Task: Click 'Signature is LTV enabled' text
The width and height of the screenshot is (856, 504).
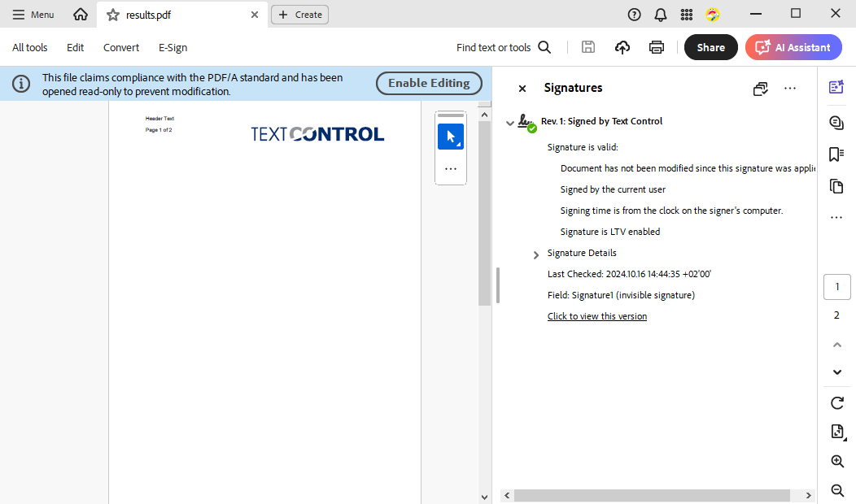Action: tap(609, 232)
